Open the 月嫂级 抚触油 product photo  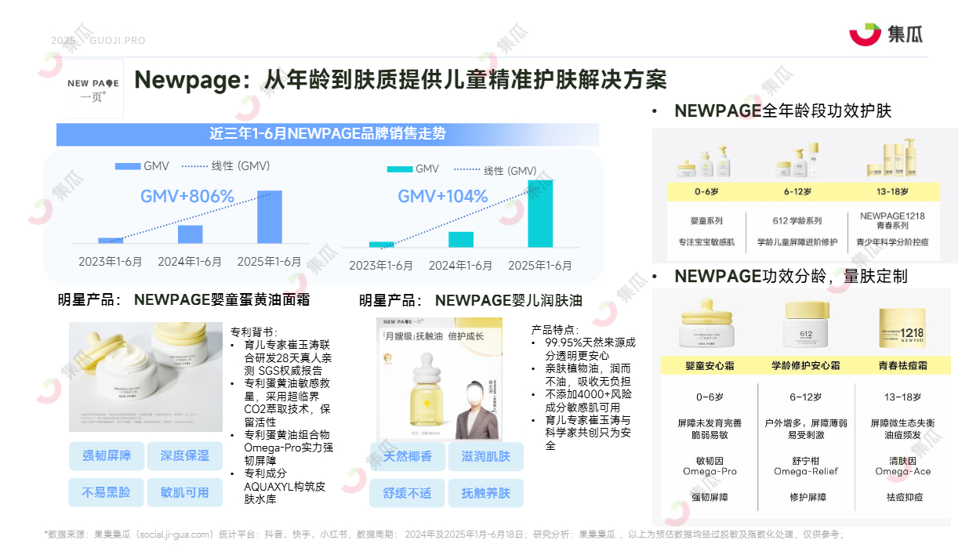(440, 379)
